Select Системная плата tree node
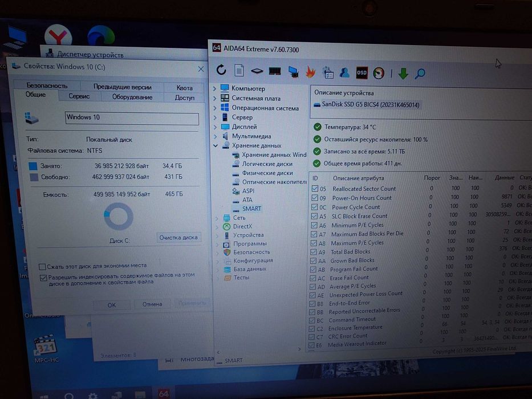Viewport: 532px width, 399px height. click(x=256, y=98)
